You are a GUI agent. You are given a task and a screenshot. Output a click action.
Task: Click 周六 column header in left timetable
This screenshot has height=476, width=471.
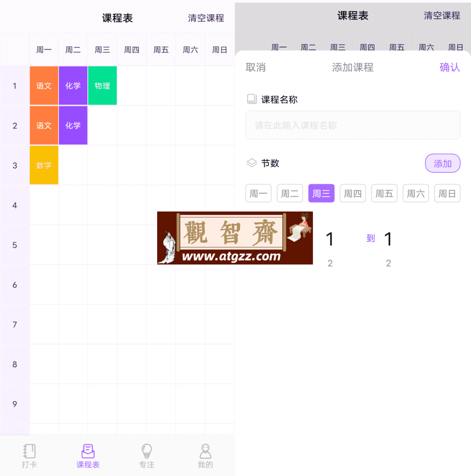[x=191, y=49]
